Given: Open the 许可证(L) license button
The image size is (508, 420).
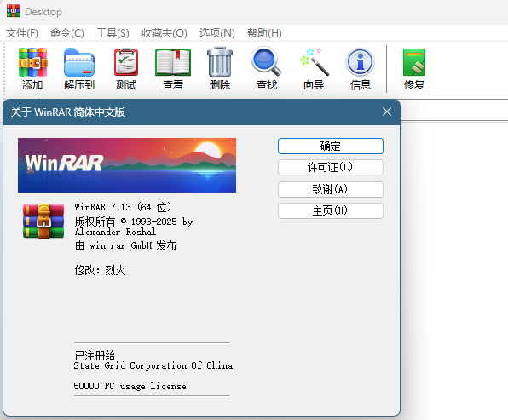Looking at the screenshot, I should [x=331, y=168].
